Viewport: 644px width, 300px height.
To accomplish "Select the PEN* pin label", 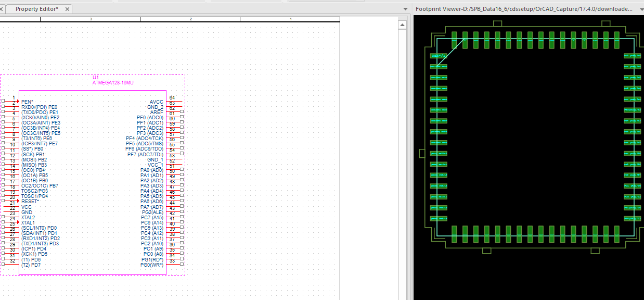I will tap(27, 102).
